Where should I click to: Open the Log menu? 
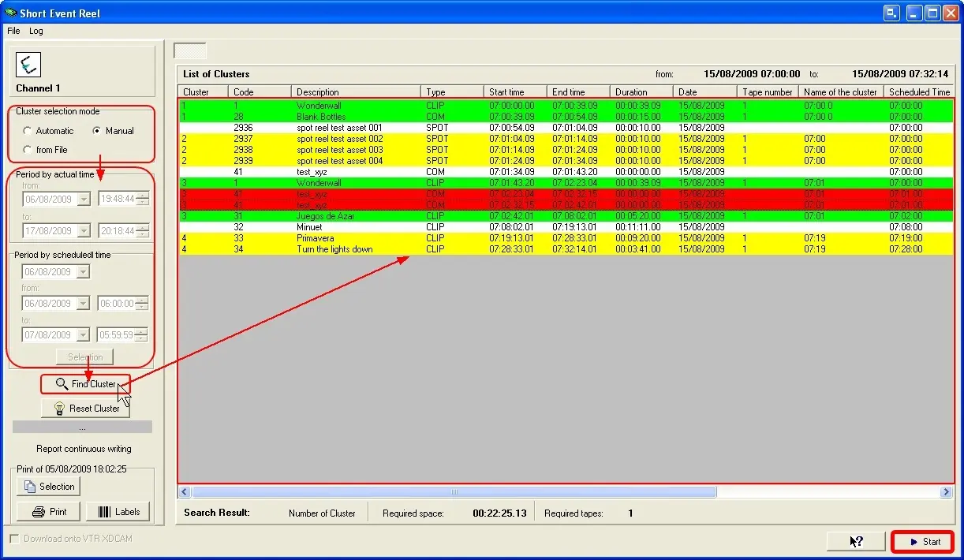[36, 31]
